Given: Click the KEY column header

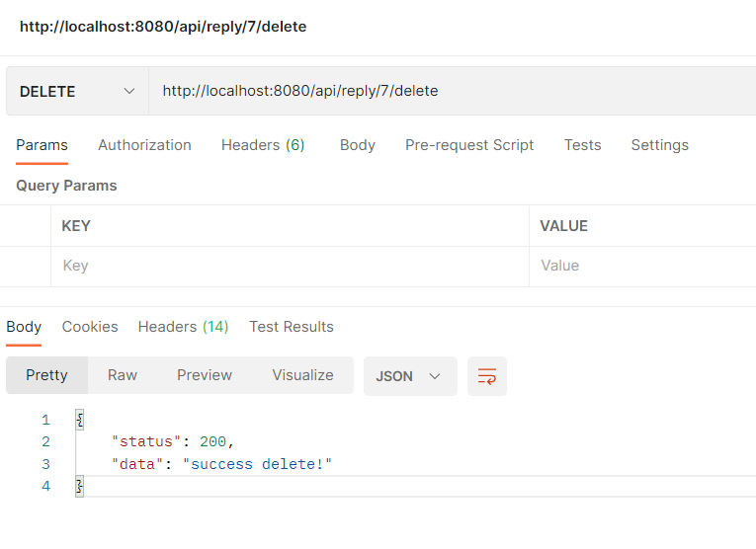Looking at the screenshot, I should point(76,226).
